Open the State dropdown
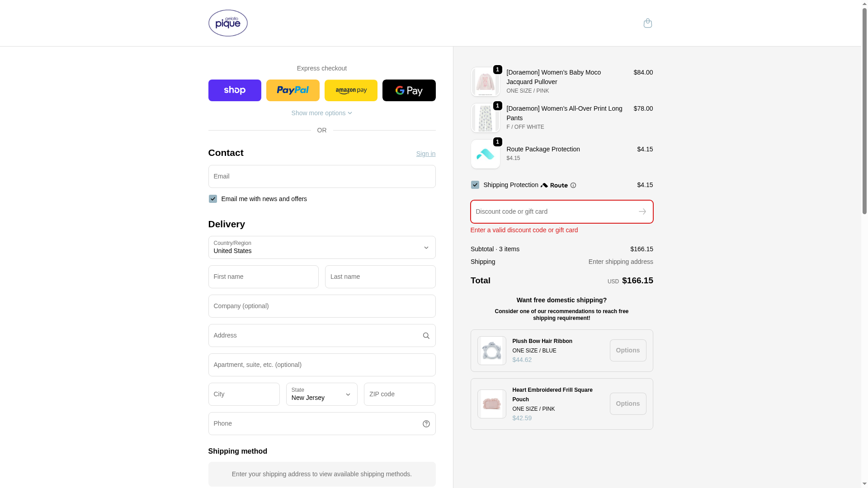This screenshot has height=488, width=868. click(321, 394)
